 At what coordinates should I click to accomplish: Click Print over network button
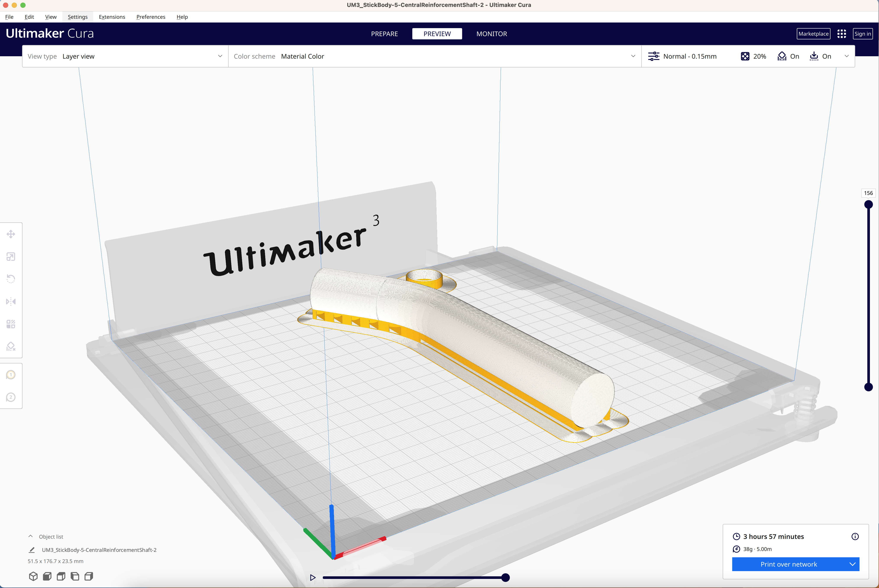point(789,564)
